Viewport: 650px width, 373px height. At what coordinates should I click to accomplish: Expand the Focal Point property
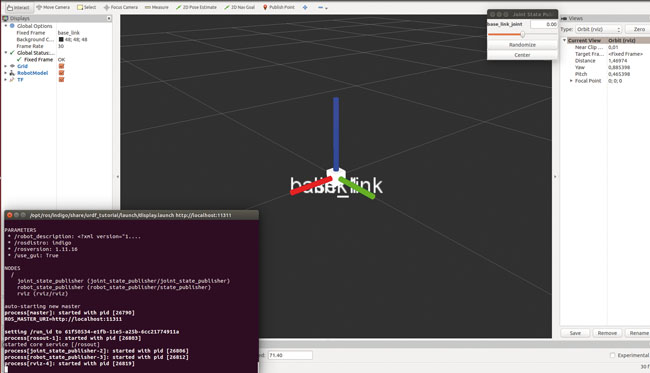[571, 81]
